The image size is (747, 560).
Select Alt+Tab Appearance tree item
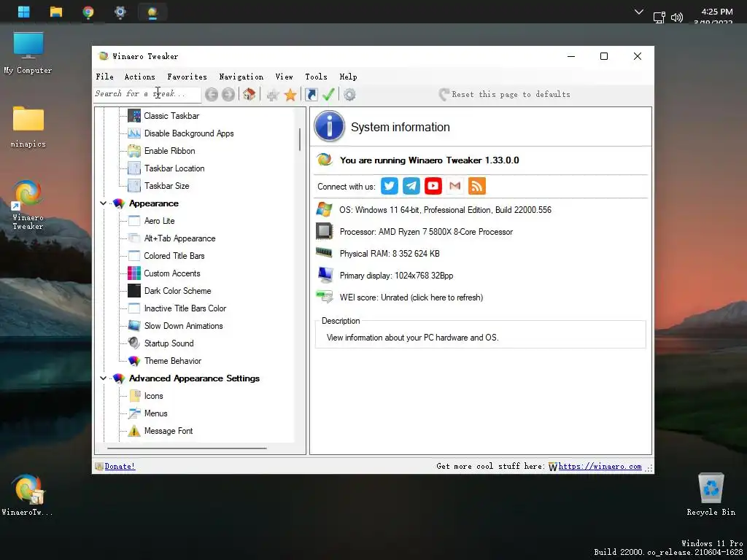[x=179, y=238]
